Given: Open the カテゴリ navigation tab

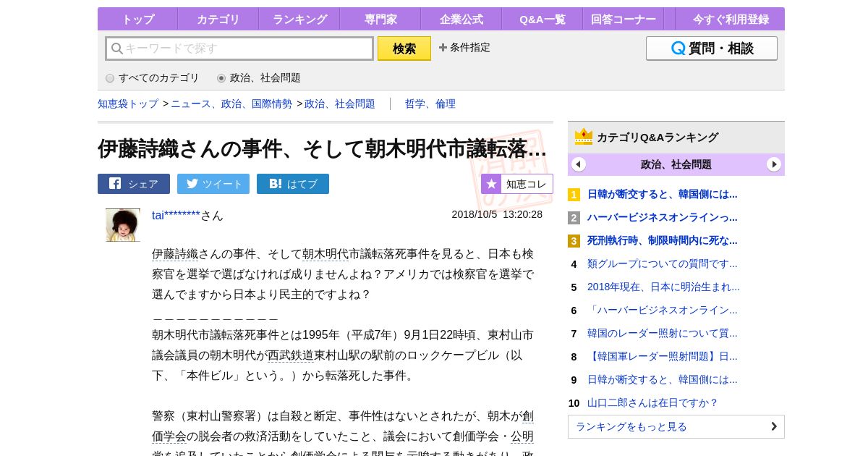Looking at the screenshot, I should pyautogui.click(x=218, y=19).
